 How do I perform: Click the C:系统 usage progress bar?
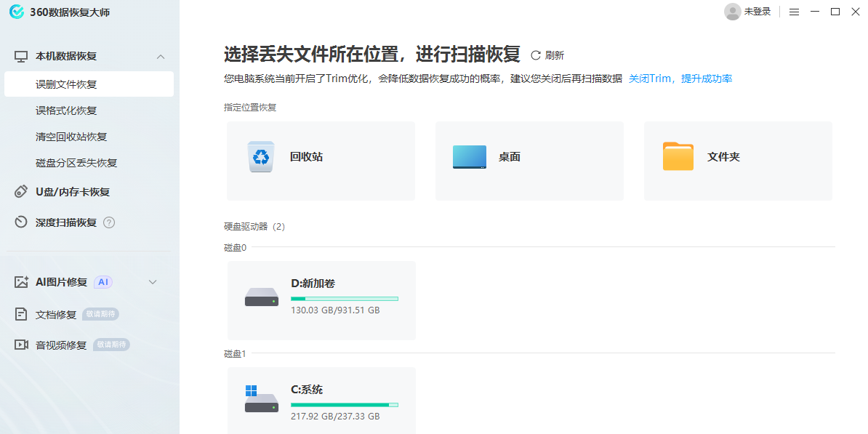[345, 405]
